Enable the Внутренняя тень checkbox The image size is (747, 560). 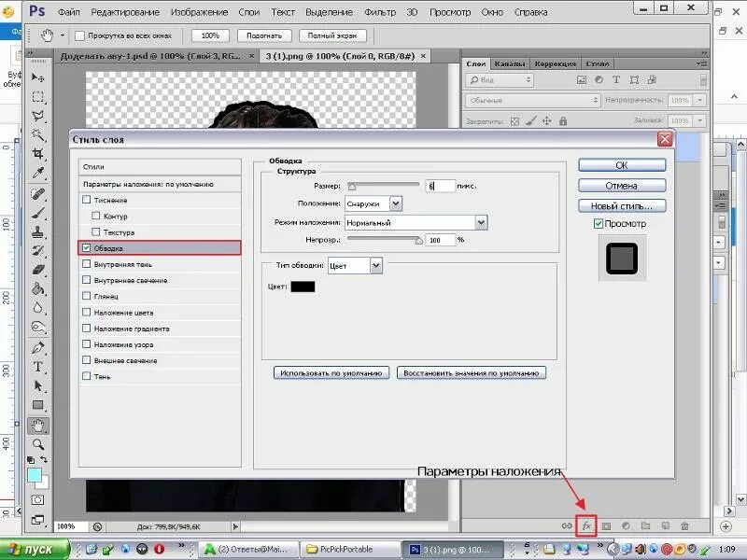point(86,264)
